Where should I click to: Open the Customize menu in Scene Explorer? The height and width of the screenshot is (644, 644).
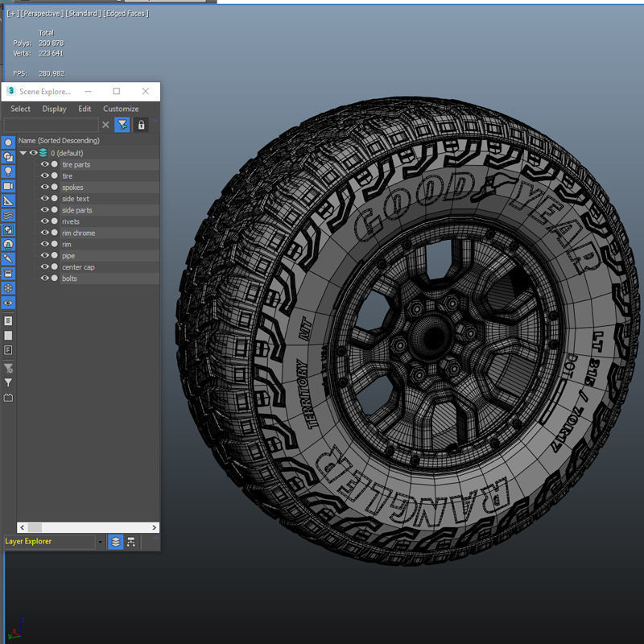(121, 109)
